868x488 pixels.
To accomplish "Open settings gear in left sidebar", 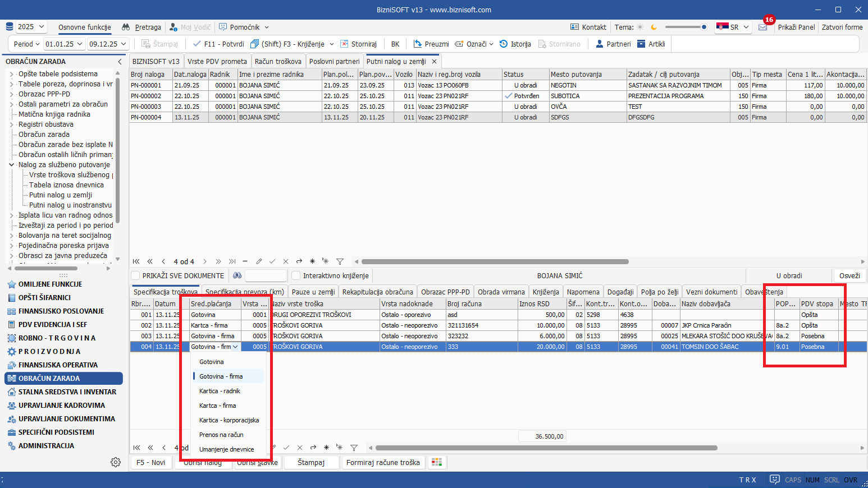I will (116, 462).
